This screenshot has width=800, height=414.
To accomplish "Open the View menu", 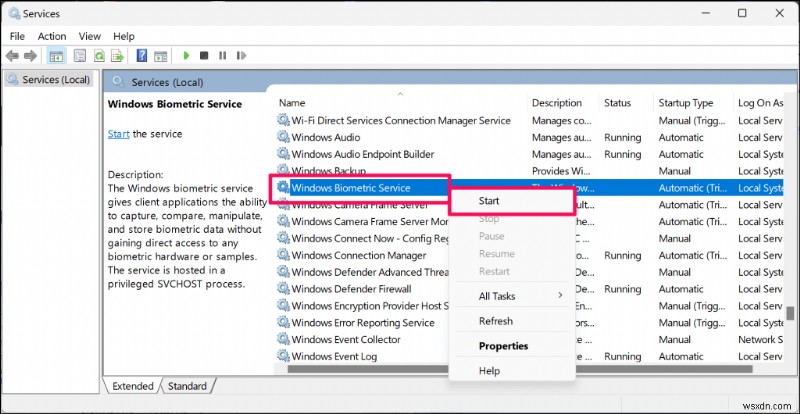I will 90,36.
